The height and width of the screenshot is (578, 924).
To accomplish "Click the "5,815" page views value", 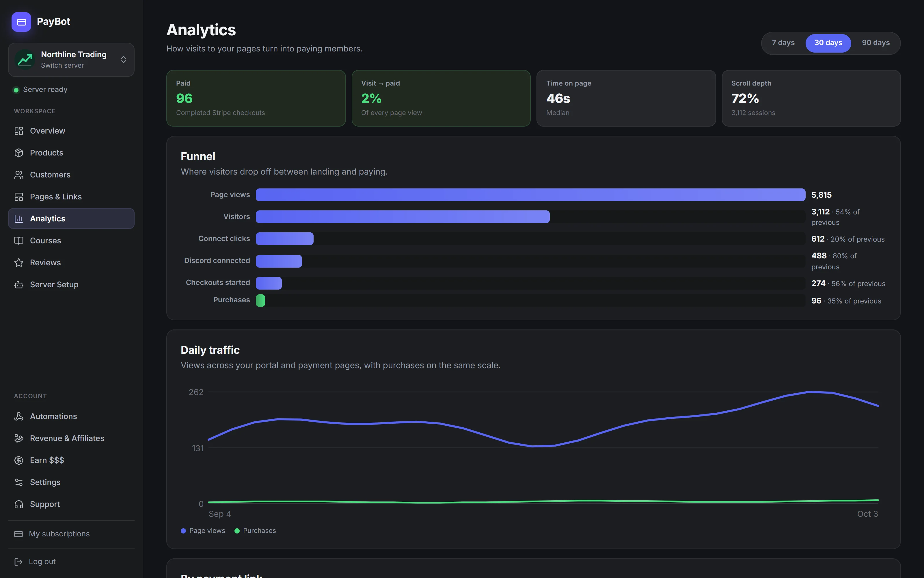I will (x=821, y=195).
